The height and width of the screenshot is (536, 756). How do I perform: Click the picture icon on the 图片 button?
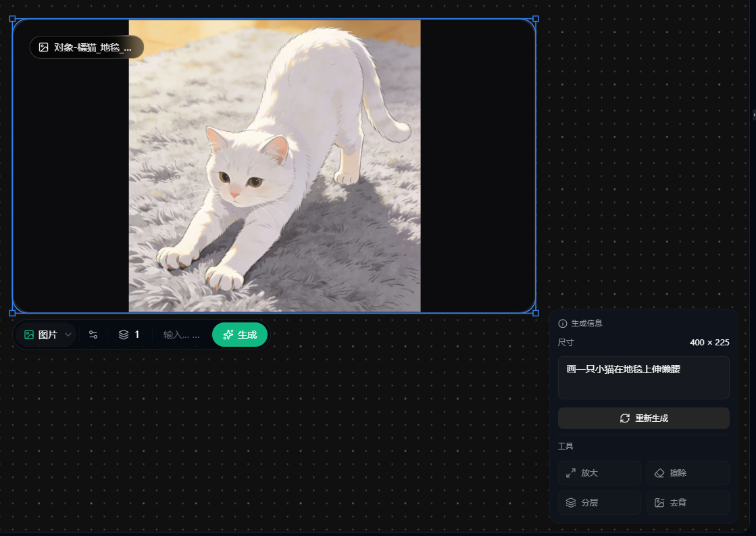click(x=28, y=334)
